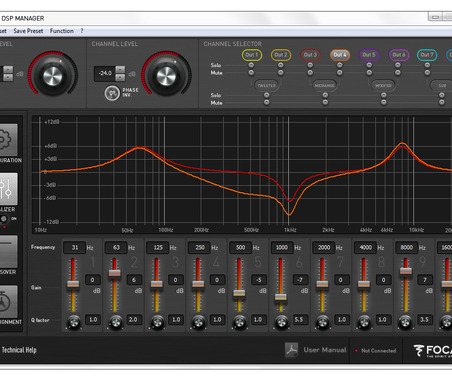Click the Q factor knob for 4000 Hz band
Screen dimensions: 452x380
coord(364,322)
